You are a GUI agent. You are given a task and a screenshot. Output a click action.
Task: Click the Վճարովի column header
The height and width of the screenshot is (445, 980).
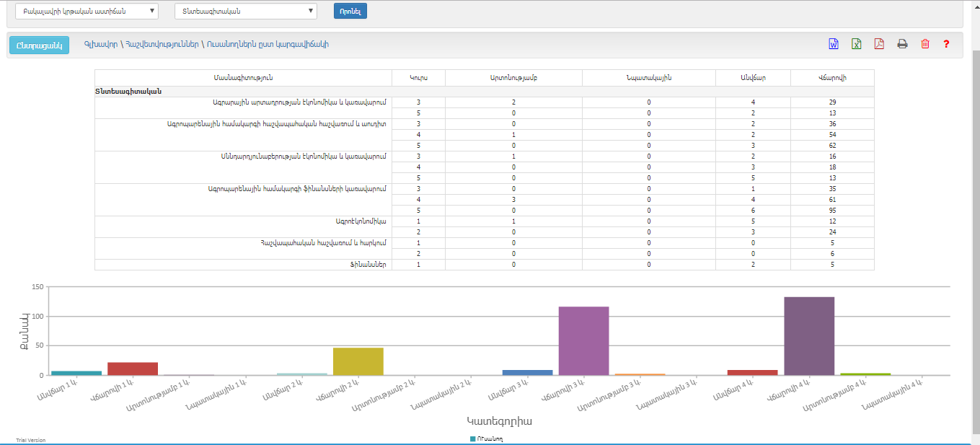pyautogui.click(x=832, y=77)
